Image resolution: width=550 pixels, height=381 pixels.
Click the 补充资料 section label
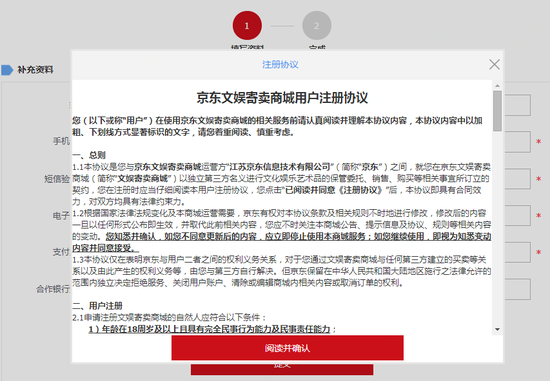[35, 70]
